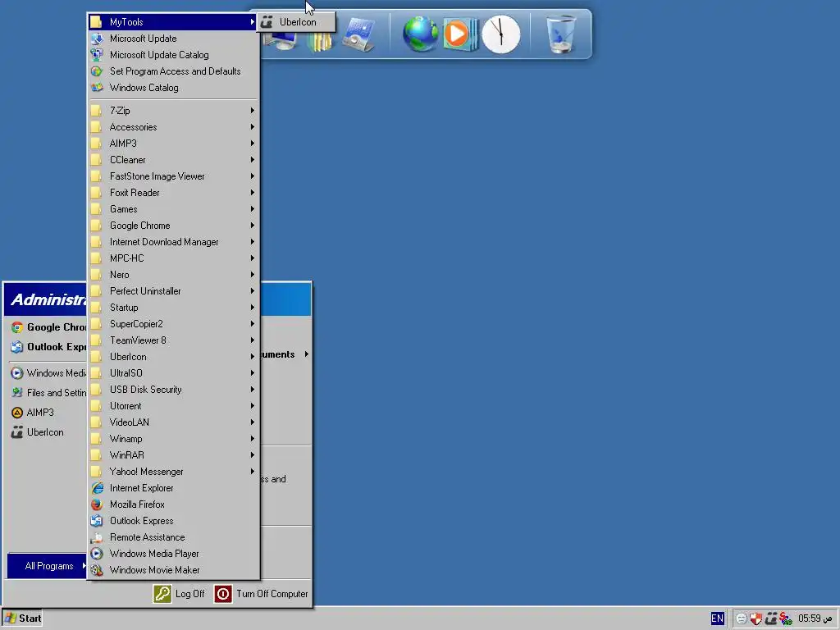Viewport: 840px width, 630px height.
Task: Open Microsoft Update Catalog shortcut
Action: pyautogui.click(x=174, y=55)
